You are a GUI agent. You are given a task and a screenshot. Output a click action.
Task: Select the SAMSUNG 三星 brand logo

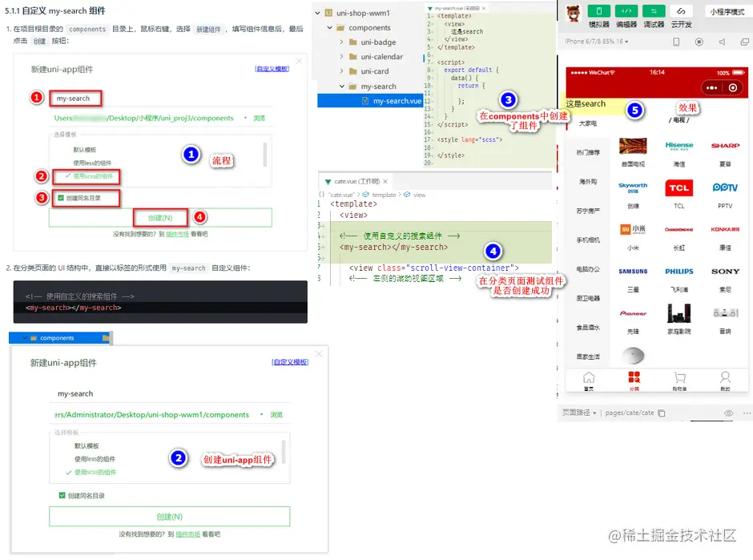coord(633,272)
